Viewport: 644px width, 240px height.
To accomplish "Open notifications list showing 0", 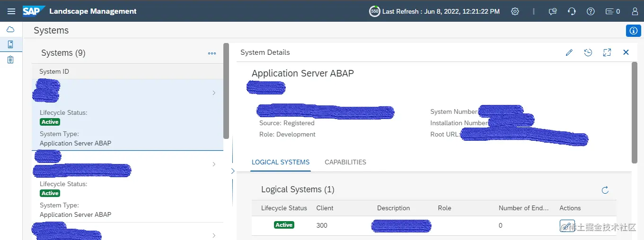I will 613,11.
